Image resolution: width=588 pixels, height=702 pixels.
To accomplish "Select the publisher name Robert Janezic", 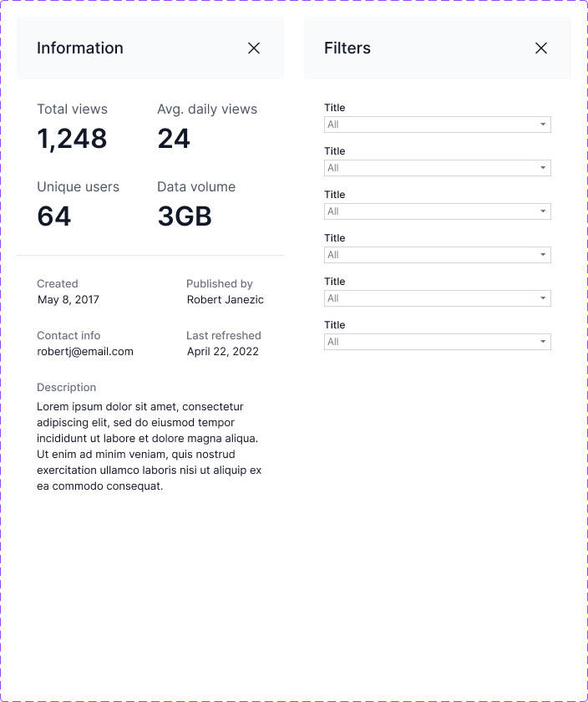I will click(x=225, y=299).
